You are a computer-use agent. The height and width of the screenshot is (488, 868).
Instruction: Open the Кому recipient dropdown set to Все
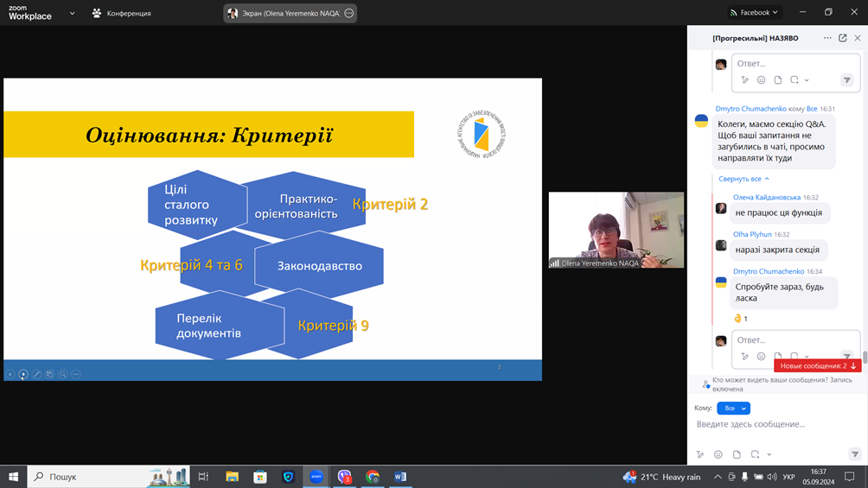pos(733,409)
